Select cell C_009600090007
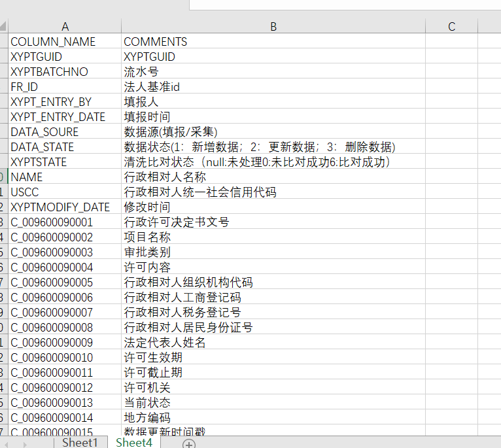This screenshot has height=448, width=501. point(65,312)
